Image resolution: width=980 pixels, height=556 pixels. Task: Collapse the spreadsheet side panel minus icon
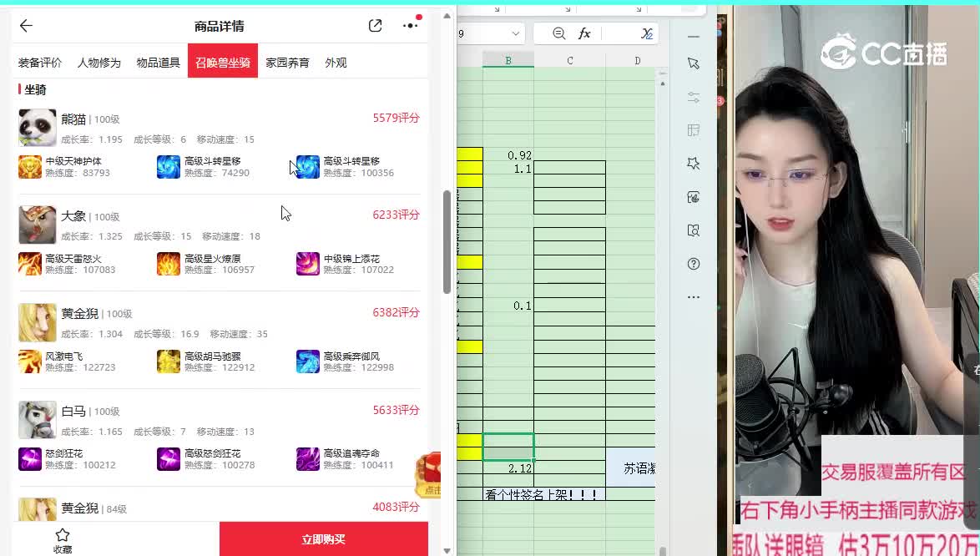(x=693, y=37)
